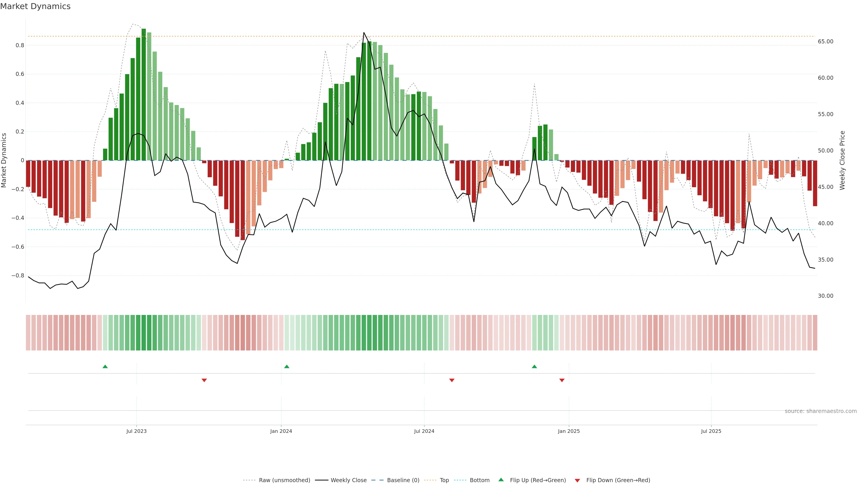Viewport: 868px width, 488px height.
Task: Toggle the Baseline (0) legend entry
Action: click(x=403, y=480)
